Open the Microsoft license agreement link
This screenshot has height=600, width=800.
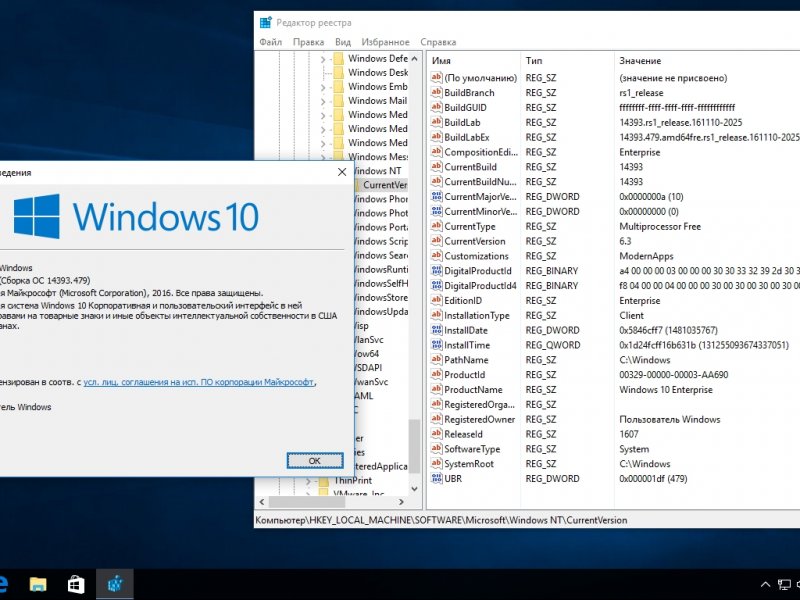pyautogui.click(x=199, y=382)
